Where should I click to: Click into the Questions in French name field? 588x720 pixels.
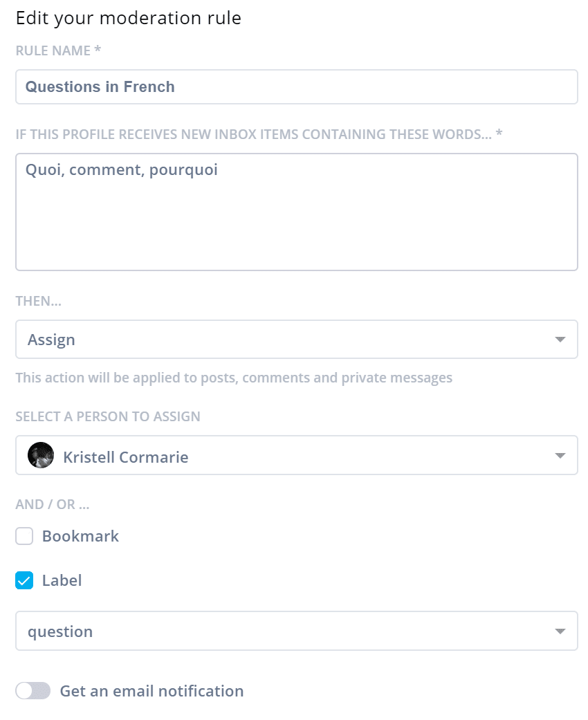[296, 86]
